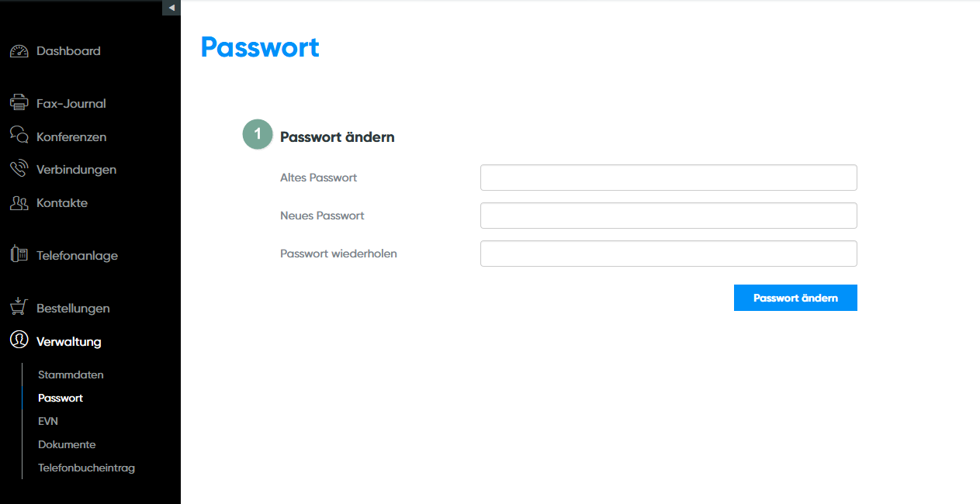Click the Fax-Journal printer icon
The width and height of the screenshot is (980, 504).
19,103
